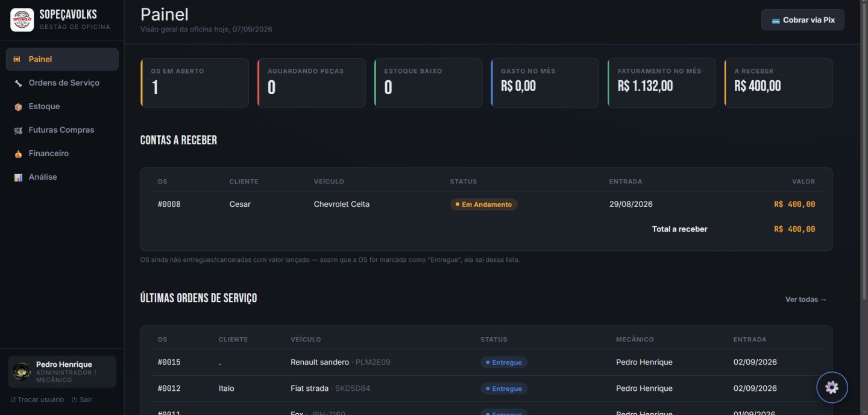Click OS number #0015

[169, 362]
